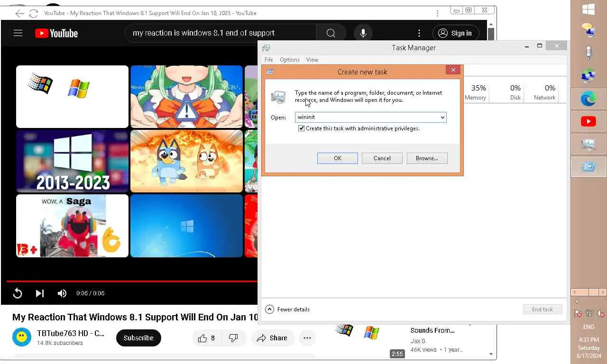This screenshot has width=607, height=364.
Task: Like the video with 8 likes
Action: click(x=207, y=338)
